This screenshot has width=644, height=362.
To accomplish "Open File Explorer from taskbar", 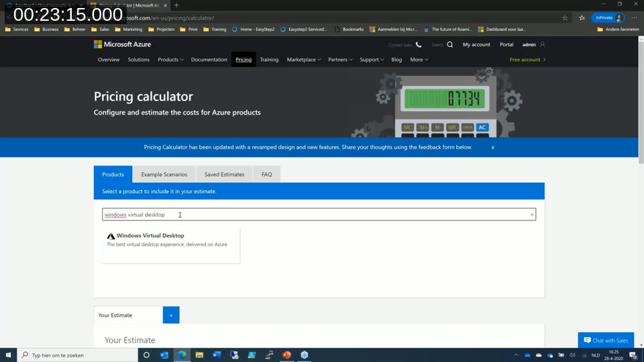I will click(200, 355).
